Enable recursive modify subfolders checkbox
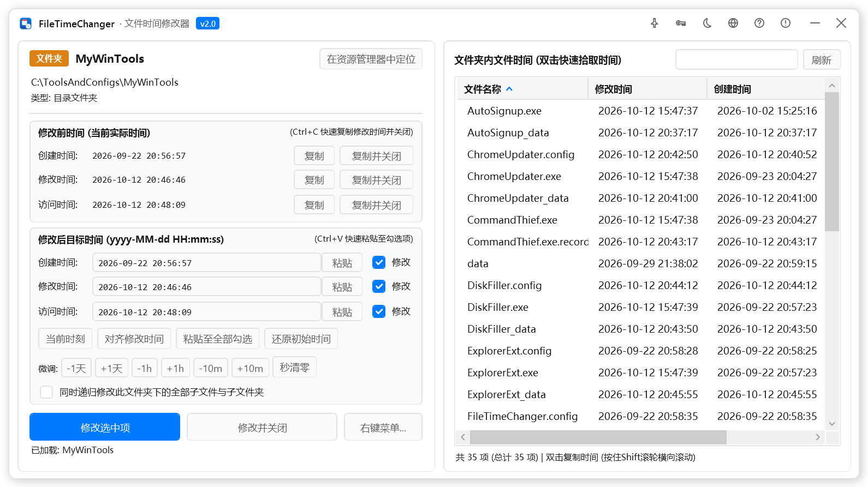Viewport: 868px width, 487px height. tap(46, 392)
